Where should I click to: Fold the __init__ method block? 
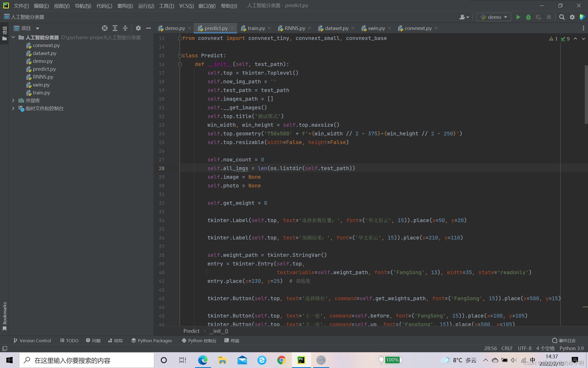(180, 64)
